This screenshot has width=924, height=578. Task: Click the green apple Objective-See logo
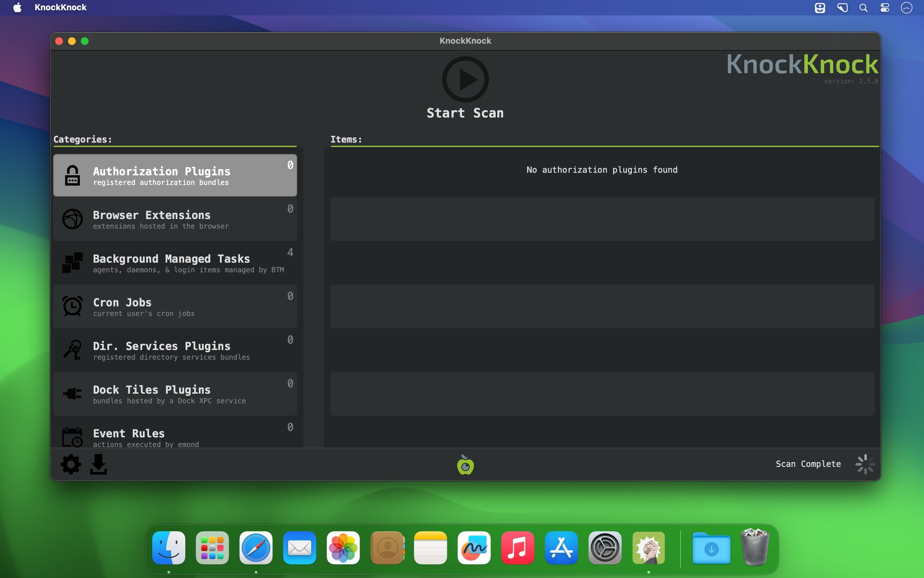coord(465,465)
